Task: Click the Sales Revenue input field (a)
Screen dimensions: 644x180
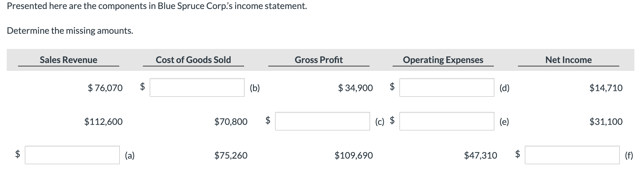Action: (x=72, y=155)
